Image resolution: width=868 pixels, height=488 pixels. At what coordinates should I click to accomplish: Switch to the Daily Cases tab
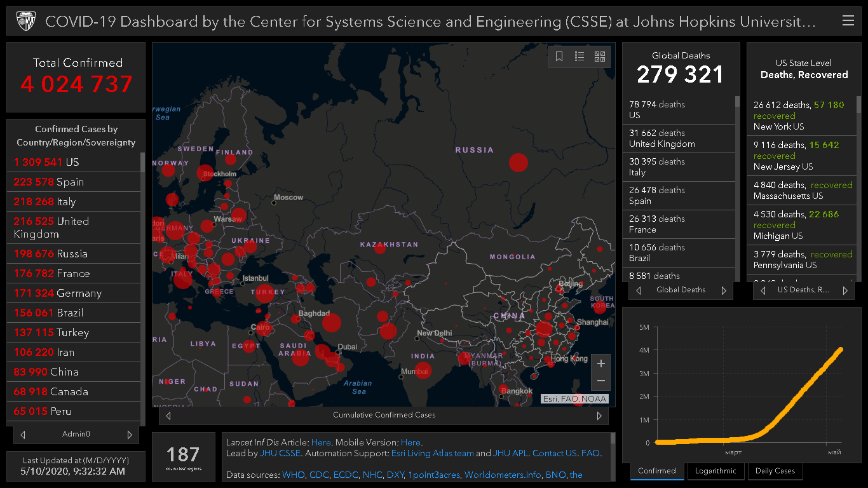[x=775, y=471]
